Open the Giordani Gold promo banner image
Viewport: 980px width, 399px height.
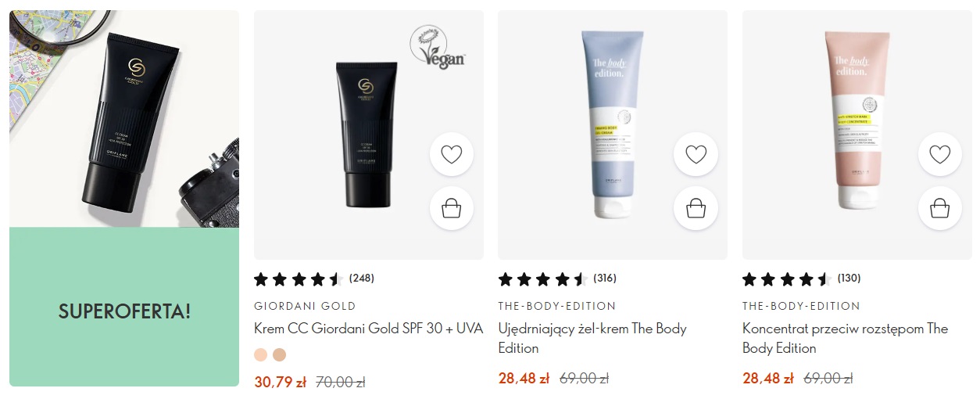(124, 119)
